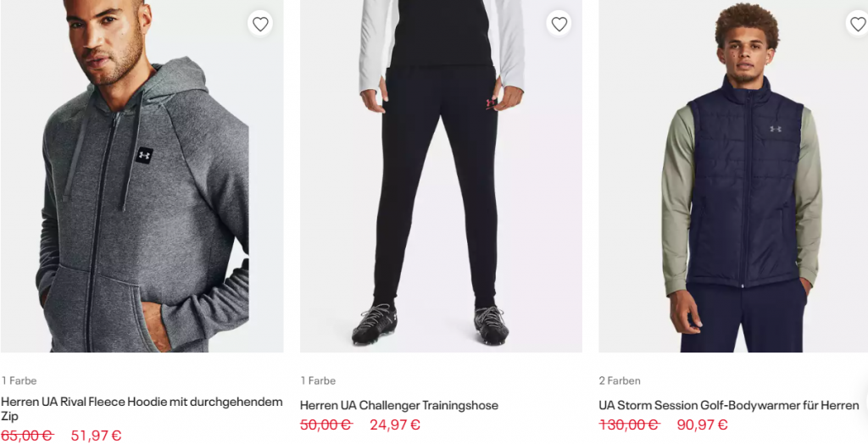
Task: Open the navy Golf-Bodywarmer product image
Action: click(739, 212)
